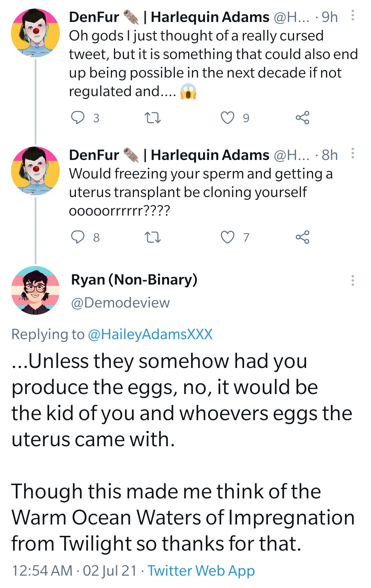View DenFur avatar on second tweet
The image size is (371, 588).
coord(36,171)
